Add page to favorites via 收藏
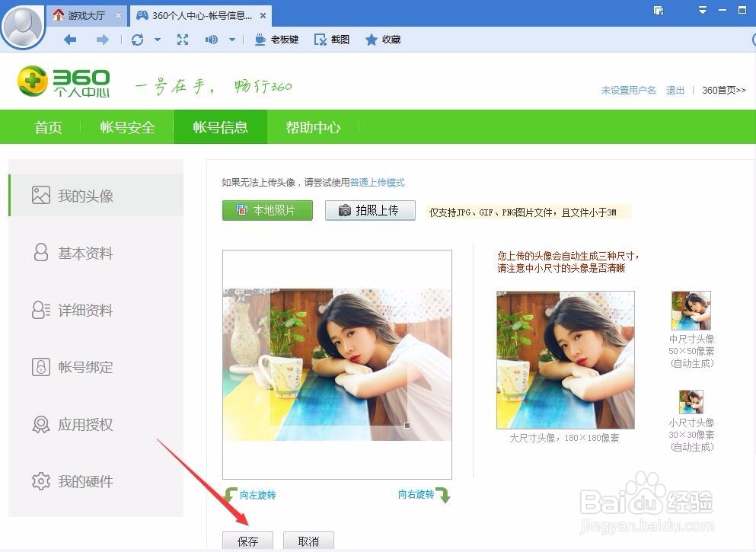Viewport: 756px width, 552px height. [x=383, y=40]
